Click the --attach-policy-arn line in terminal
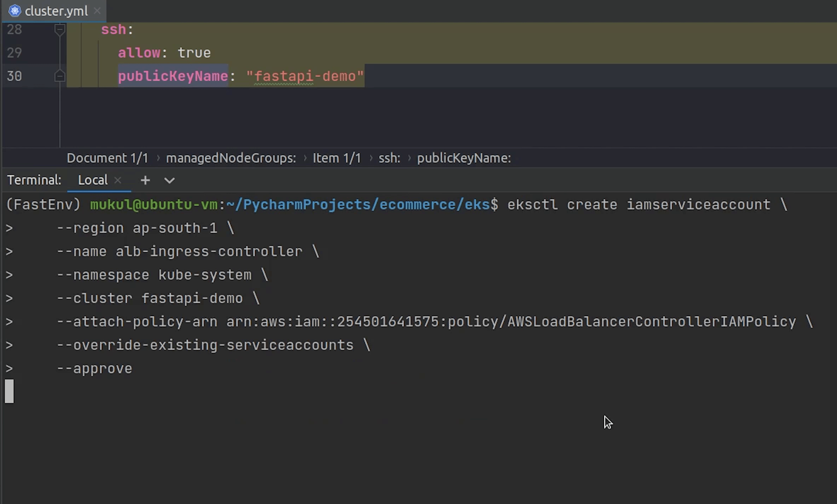The image size is (837, 504). pos(435,322)
